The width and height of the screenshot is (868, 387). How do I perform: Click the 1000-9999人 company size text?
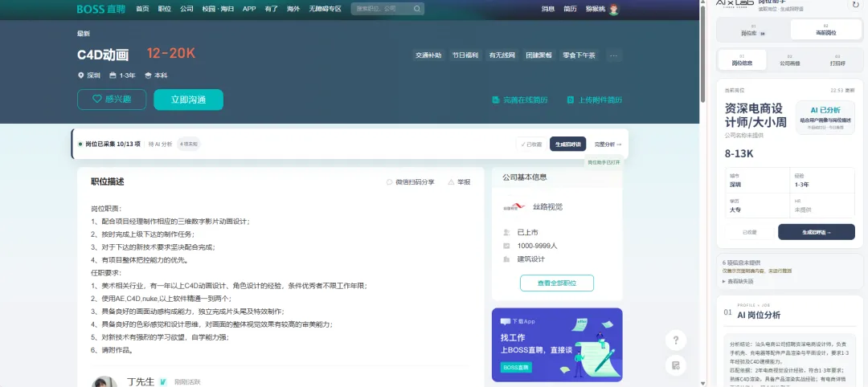tap(538, 246)
